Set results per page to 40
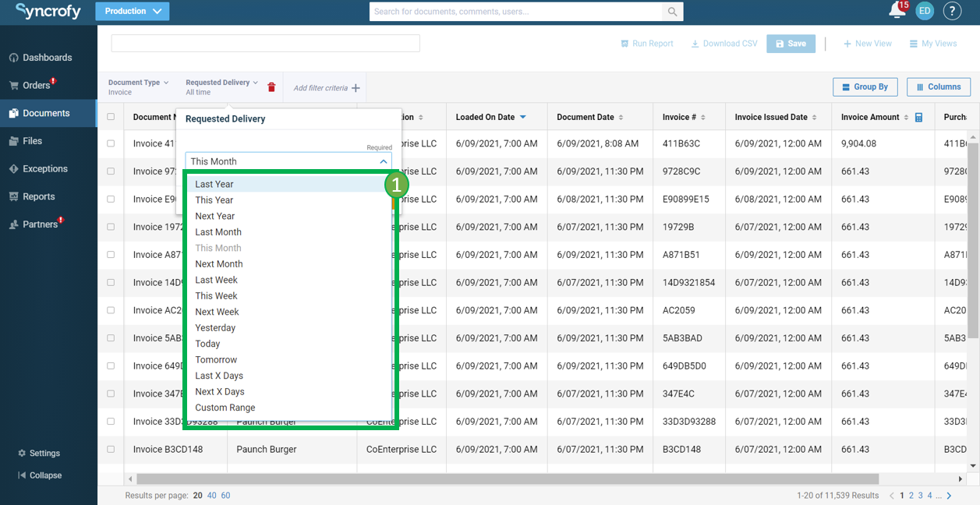This screenshot has height=505, width=980. [211, 496]
